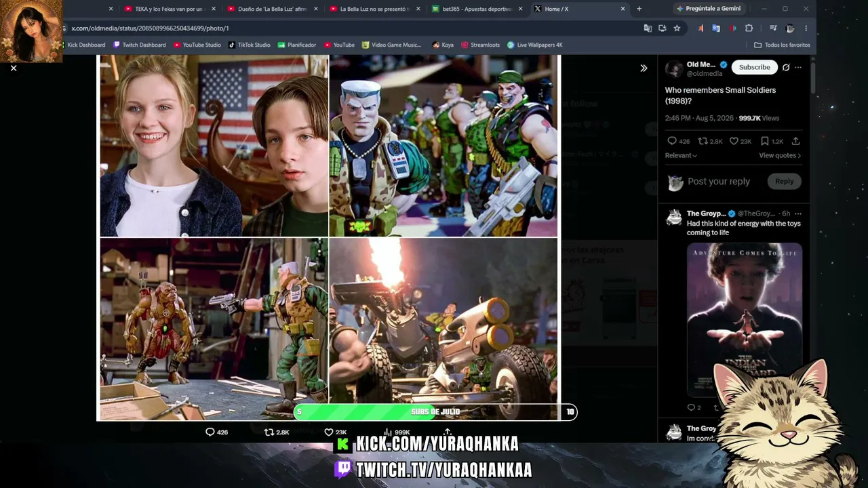
Task: Open the YouTube bookmark
Action: (x=339, y=45)
